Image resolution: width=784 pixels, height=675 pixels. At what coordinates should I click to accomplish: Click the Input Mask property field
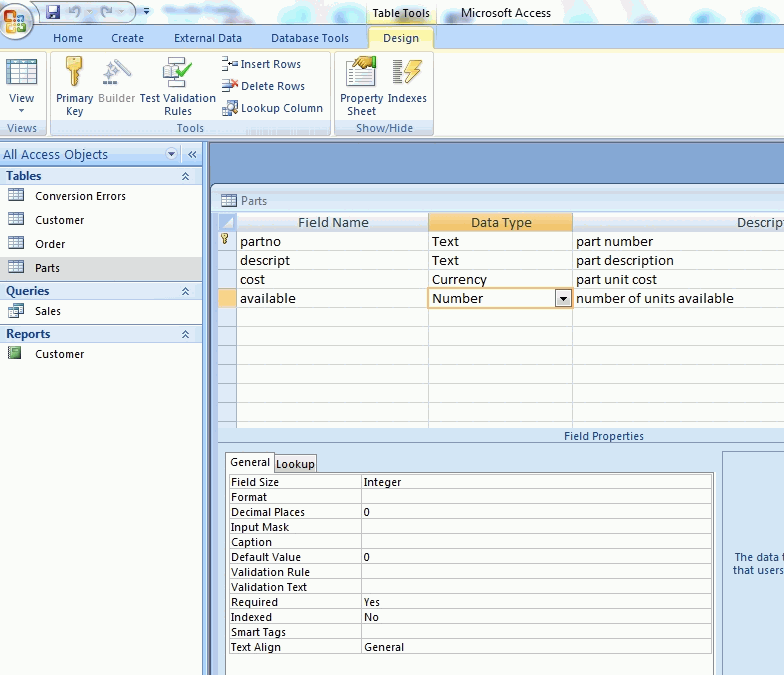536,526
